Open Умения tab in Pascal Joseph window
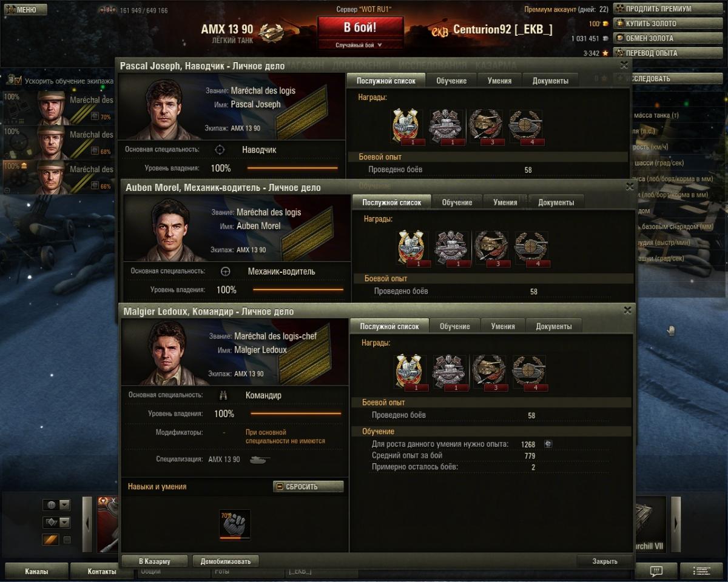The height and width of the screenshot is (582, 728). coord(499,81)
